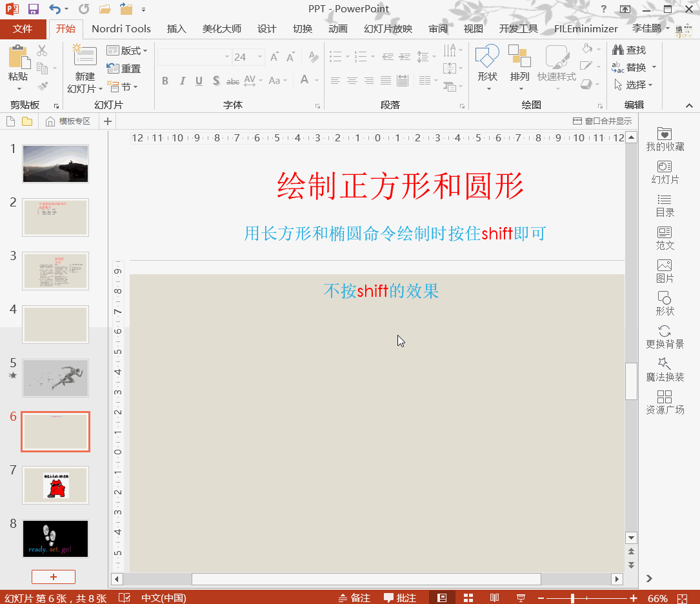
Task: Click the Reset (重置) slide button
Action: pyautogui.click(x=124, y=68)
